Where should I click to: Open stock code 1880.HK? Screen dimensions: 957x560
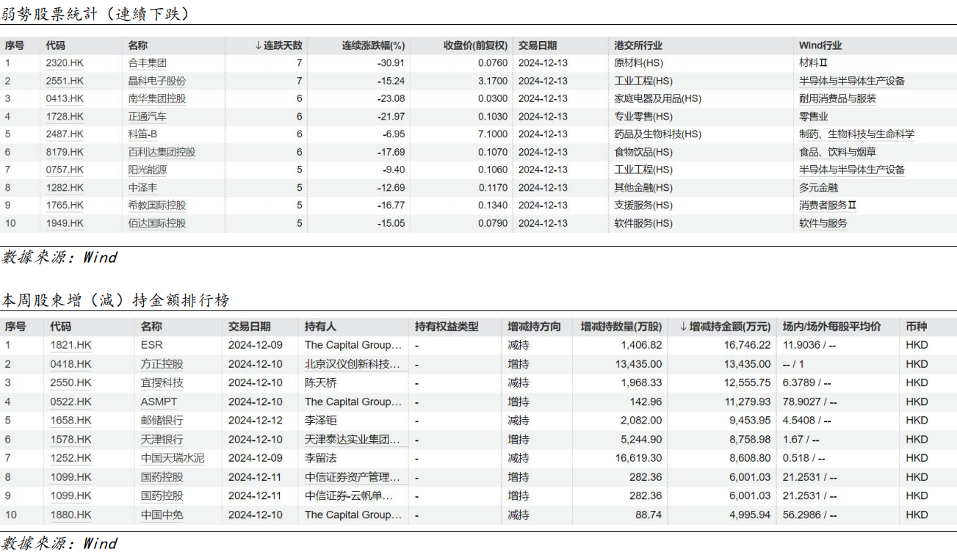(x=71, y=514)
